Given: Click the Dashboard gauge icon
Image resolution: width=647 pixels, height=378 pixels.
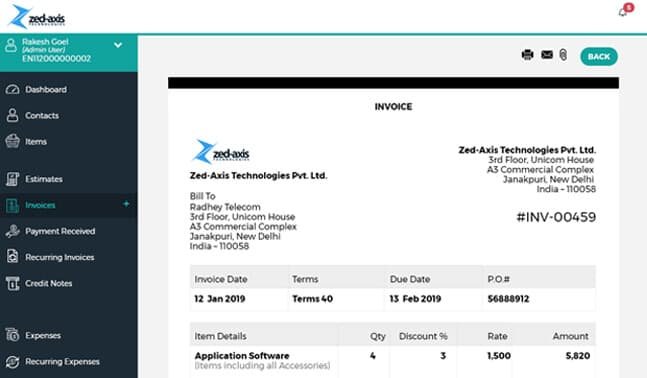Looking at the screenshot, I should click(x=12, y=89).
